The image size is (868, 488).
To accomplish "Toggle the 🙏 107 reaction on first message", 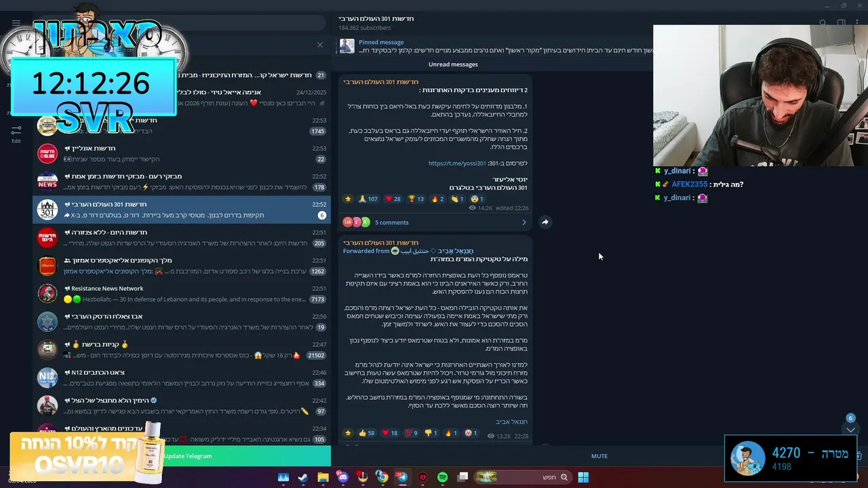I will pyautogui.click(x=368, y=199).
